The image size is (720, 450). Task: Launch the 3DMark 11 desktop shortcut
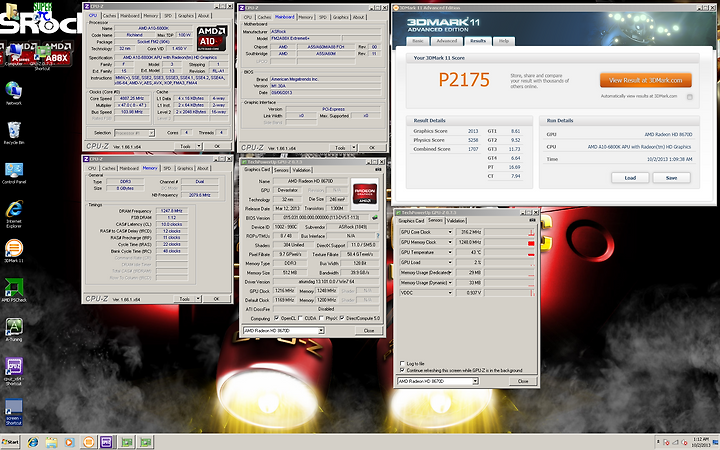pos(14,250)
